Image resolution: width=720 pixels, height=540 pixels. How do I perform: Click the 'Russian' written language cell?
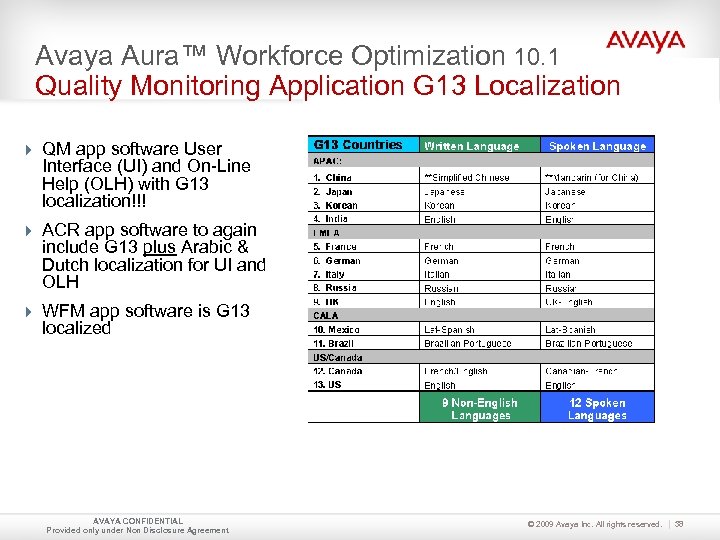[x=479, y=287]
